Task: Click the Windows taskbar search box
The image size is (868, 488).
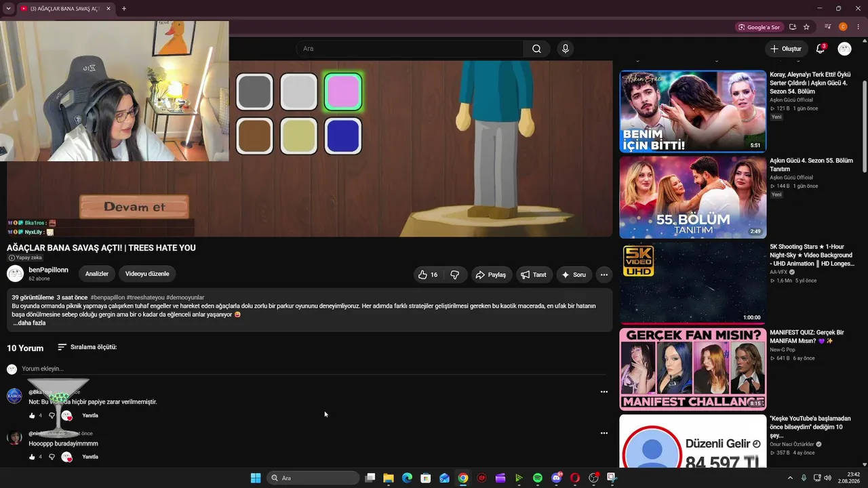Action: click(x=313, y=478)
